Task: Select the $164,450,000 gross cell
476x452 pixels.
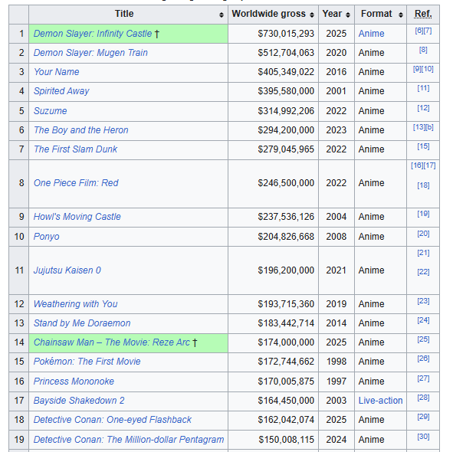Action: pos(273,401)
